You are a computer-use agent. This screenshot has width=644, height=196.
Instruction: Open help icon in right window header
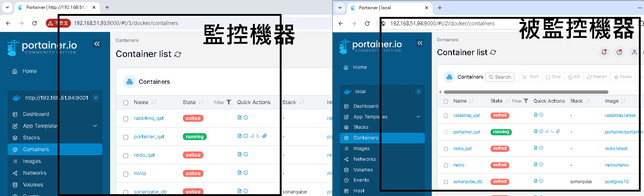[x=619, y=52]
